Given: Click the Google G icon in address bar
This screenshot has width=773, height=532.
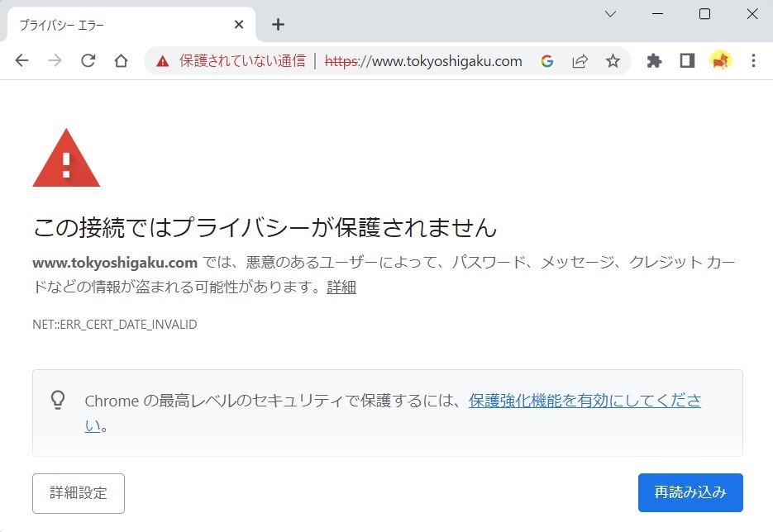Looking at the screenshot, I should pyautogui.click(x=546, y=61).
